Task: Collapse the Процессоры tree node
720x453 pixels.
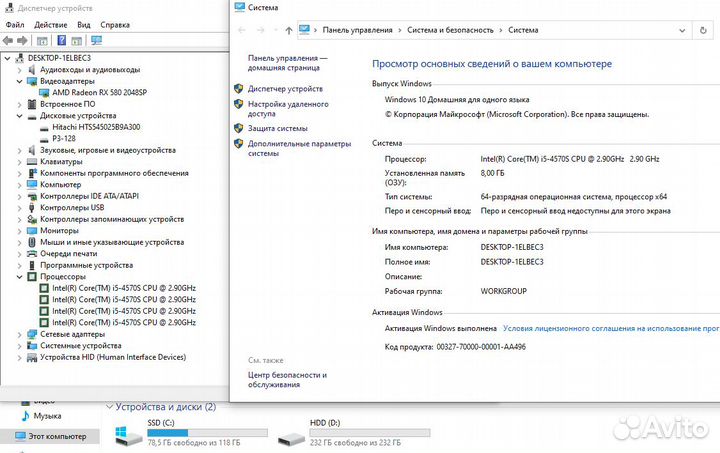Action: click(x=19, y=277)
